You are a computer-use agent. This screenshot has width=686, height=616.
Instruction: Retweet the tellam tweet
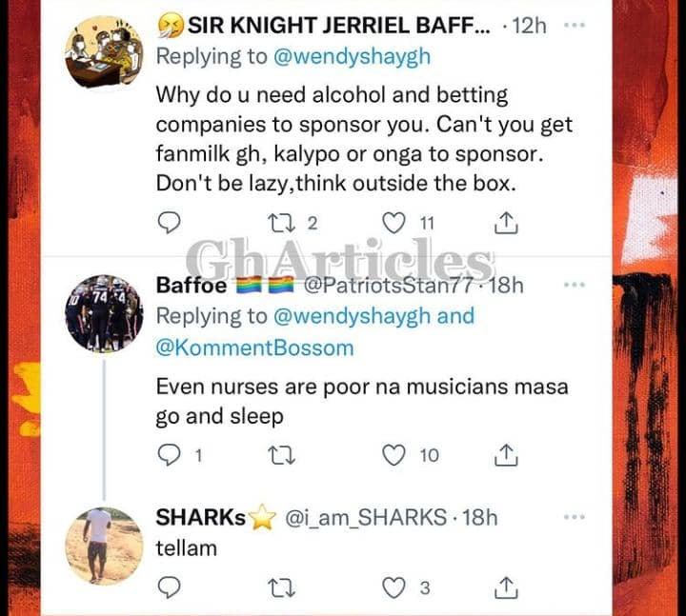tap(281, 588)
